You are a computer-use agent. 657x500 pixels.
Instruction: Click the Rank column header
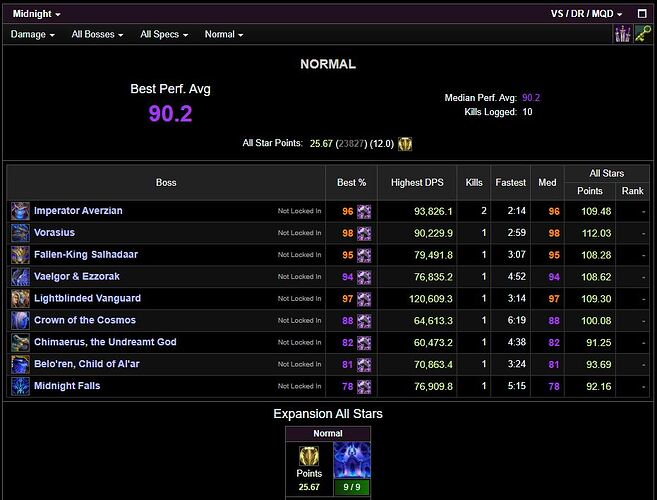pyautogui.click(x=633, y=191)
